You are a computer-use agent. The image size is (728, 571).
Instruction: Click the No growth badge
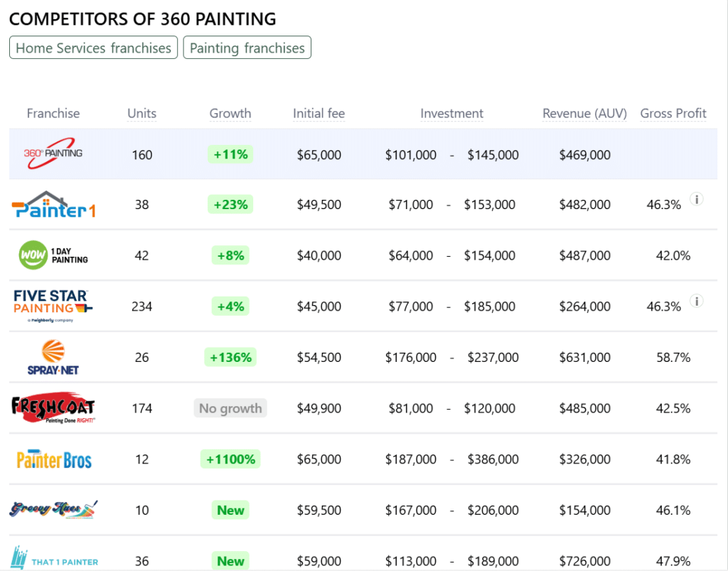(x=230, y=408)
